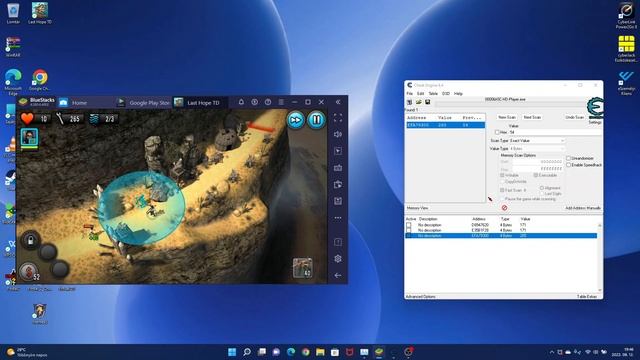Screen dimensions: 640x360
Task: Open File Explorer from the taskbar
Action: [320, 352]
